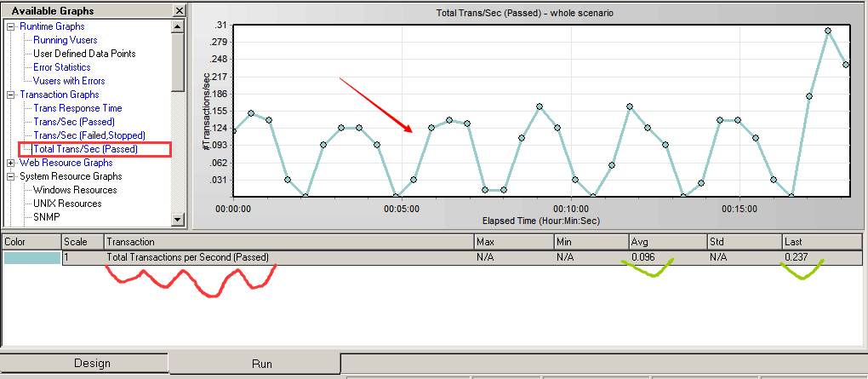Sort legend by Color column header
868x379 pixels.
[31, 242]
